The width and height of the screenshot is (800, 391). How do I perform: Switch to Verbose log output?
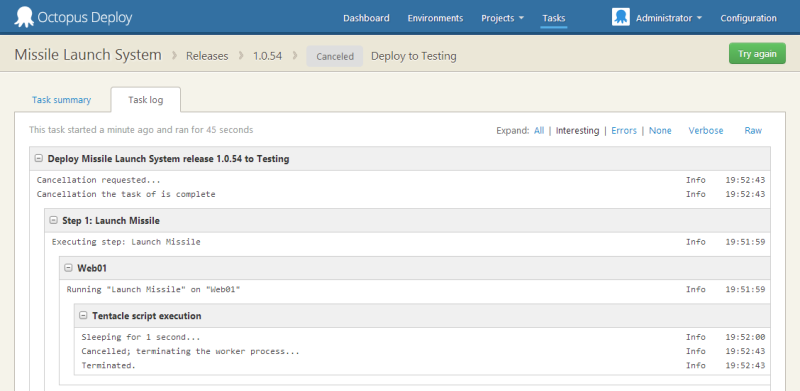click(x=706, y=131)
